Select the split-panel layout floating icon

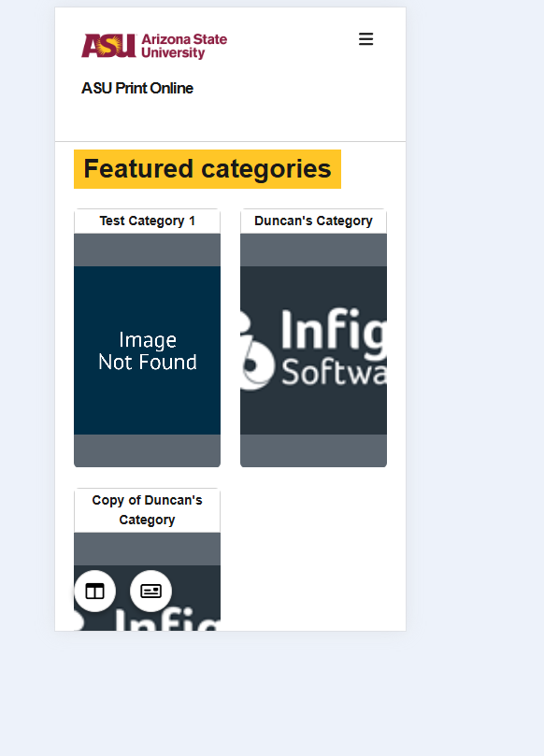point(94,591)
